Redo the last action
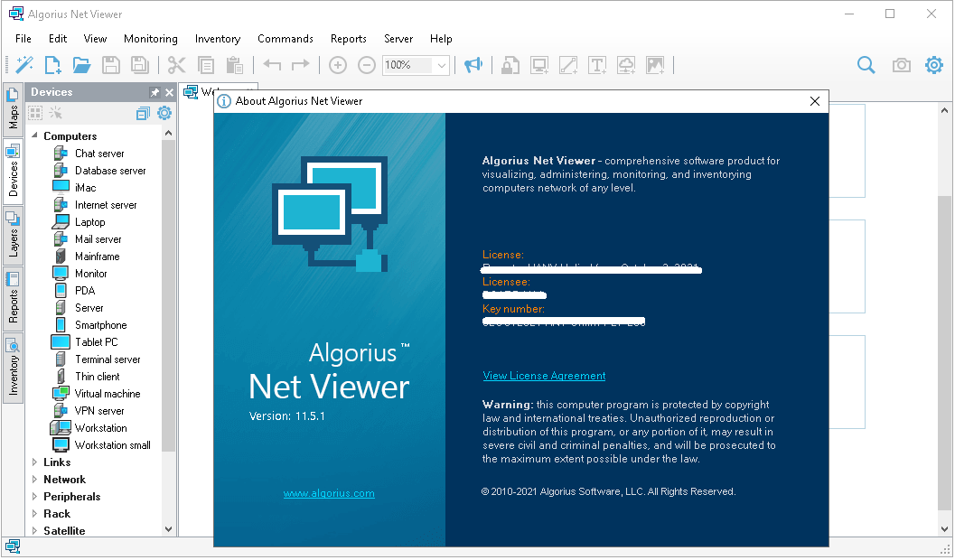Viewport: 955px width, 560px height. tap(300, 64)
